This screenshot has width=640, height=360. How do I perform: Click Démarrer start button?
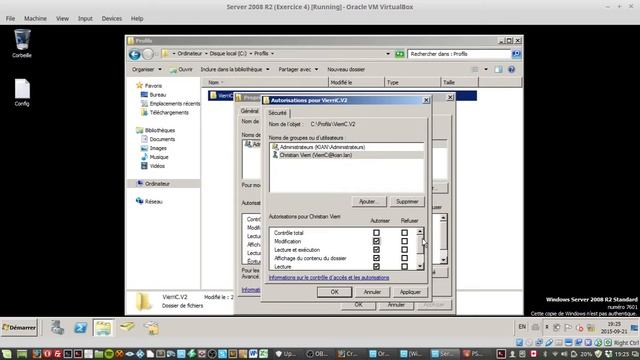[19, 327]
